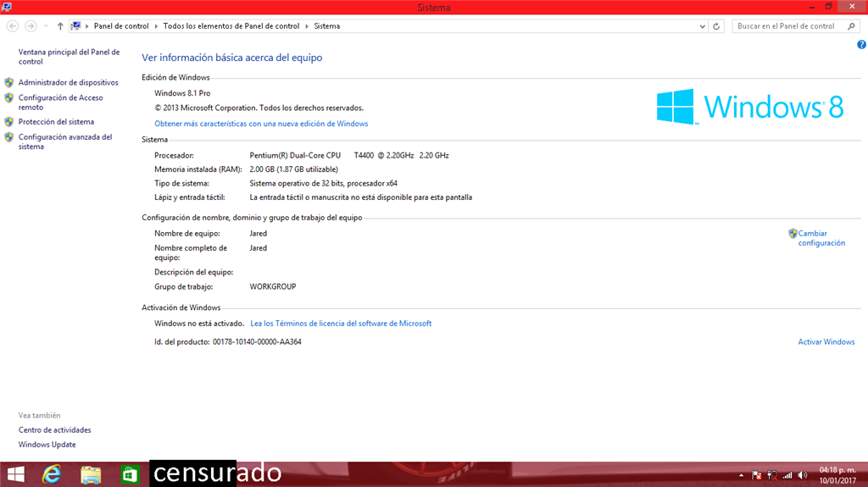The height and width of the screenshot is (487, 868).
Task: Select 'Todos los elementos de Panel de control' breadcrumb
Action: pyautogui.click(x=231, y=26)
